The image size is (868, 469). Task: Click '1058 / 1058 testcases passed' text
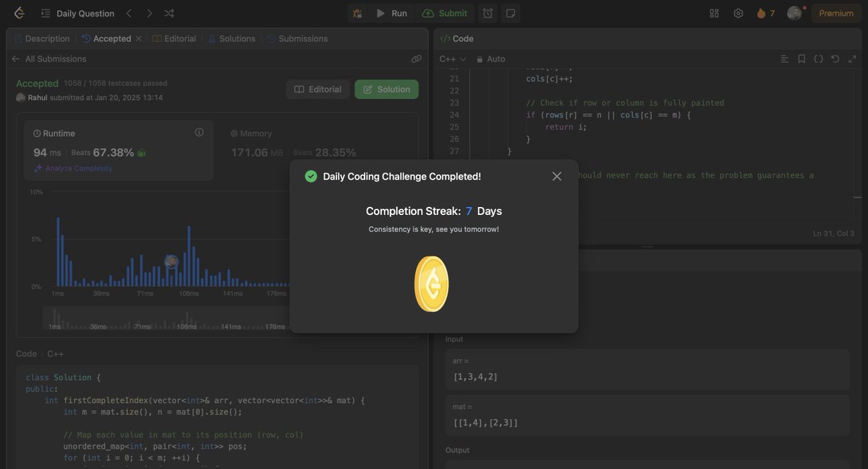click(116, 83)
